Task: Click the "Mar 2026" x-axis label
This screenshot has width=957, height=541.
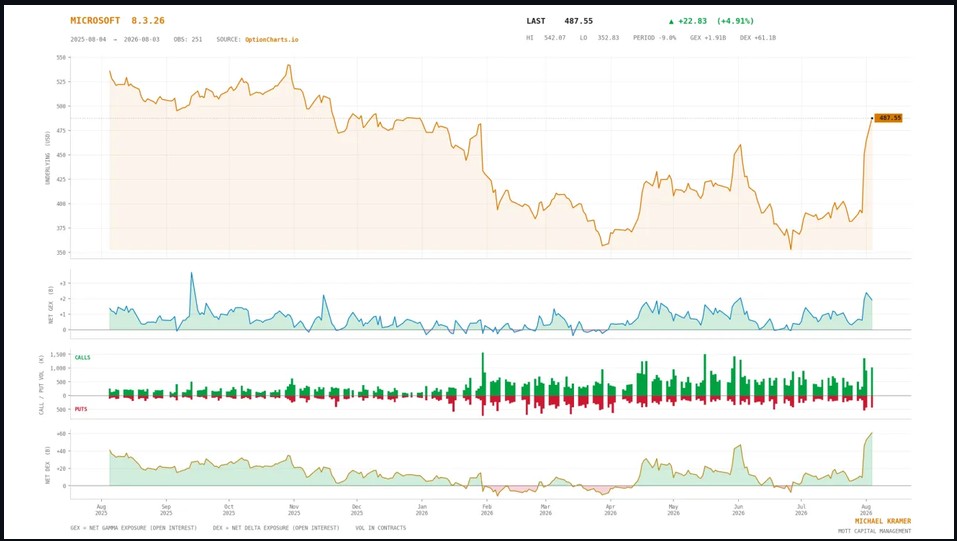Action: (546, 510)
